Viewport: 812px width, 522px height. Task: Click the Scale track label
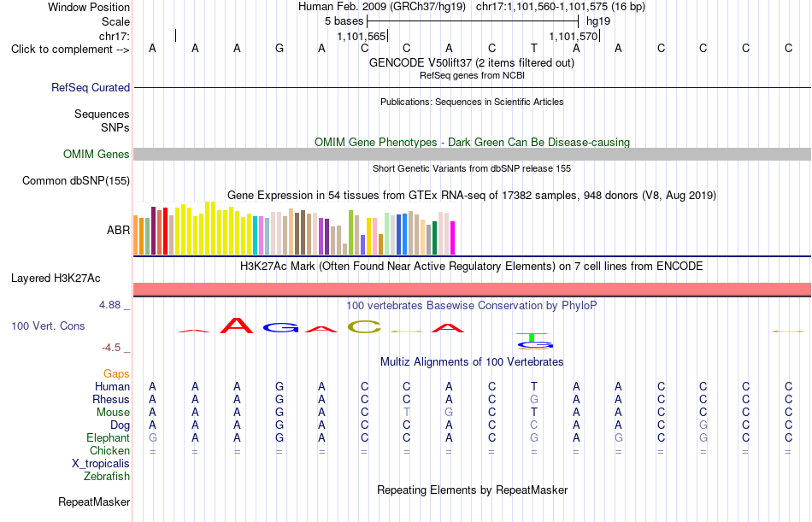116,21
